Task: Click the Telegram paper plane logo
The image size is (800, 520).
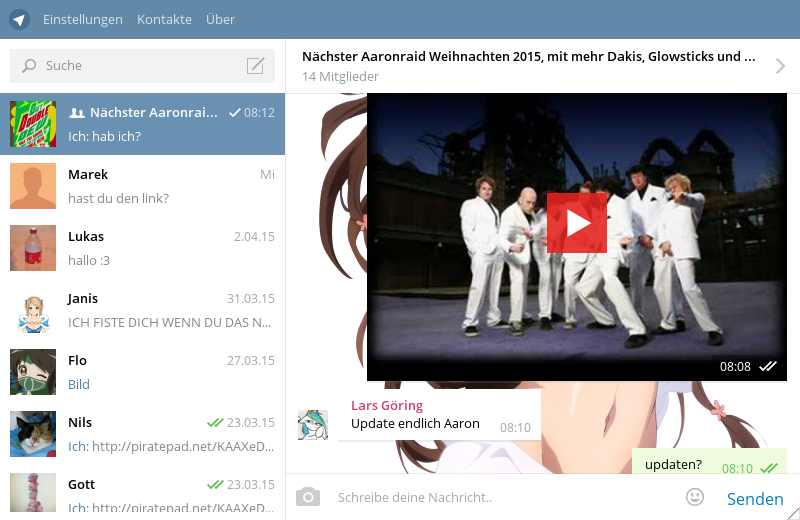Action: point(19,20)
